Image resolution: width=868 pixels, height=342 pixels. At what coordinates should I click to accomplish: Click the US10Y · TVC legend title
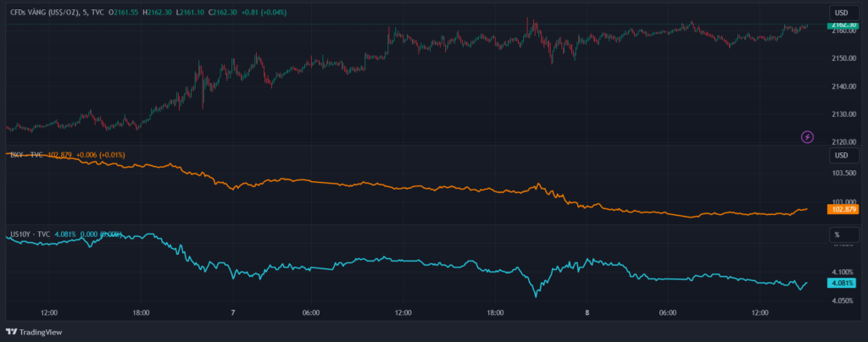[31, 234]
